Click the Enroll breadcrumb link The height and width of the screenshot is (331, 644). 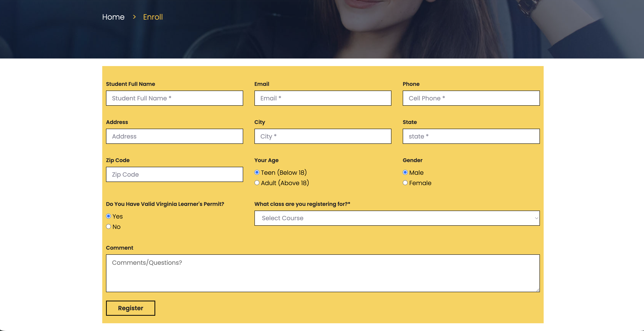point(153,17)
